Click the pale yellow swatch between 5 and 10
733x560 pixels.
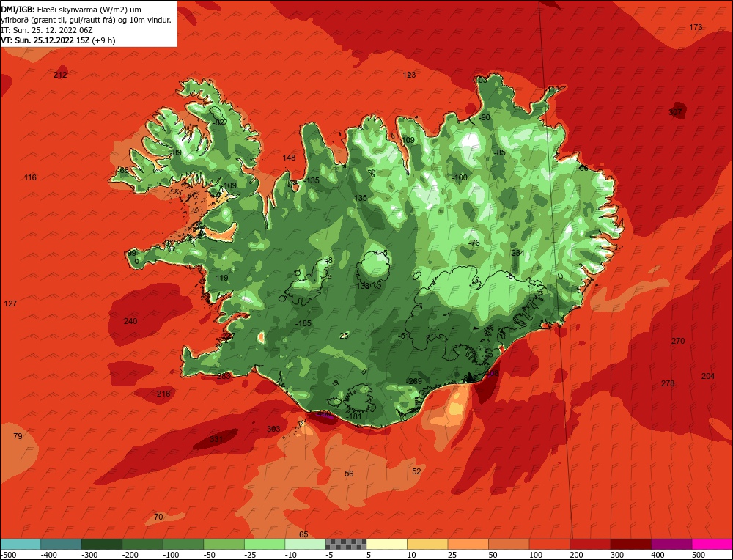(386, 544)
